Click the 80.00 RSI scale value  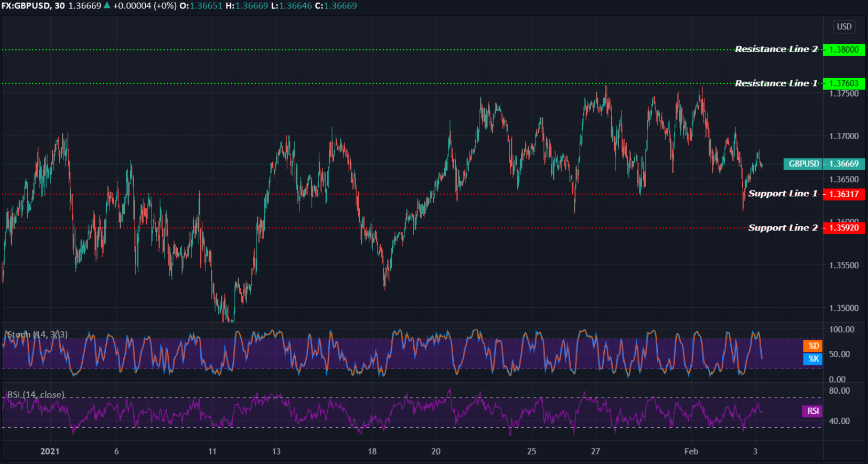[839, 390]
